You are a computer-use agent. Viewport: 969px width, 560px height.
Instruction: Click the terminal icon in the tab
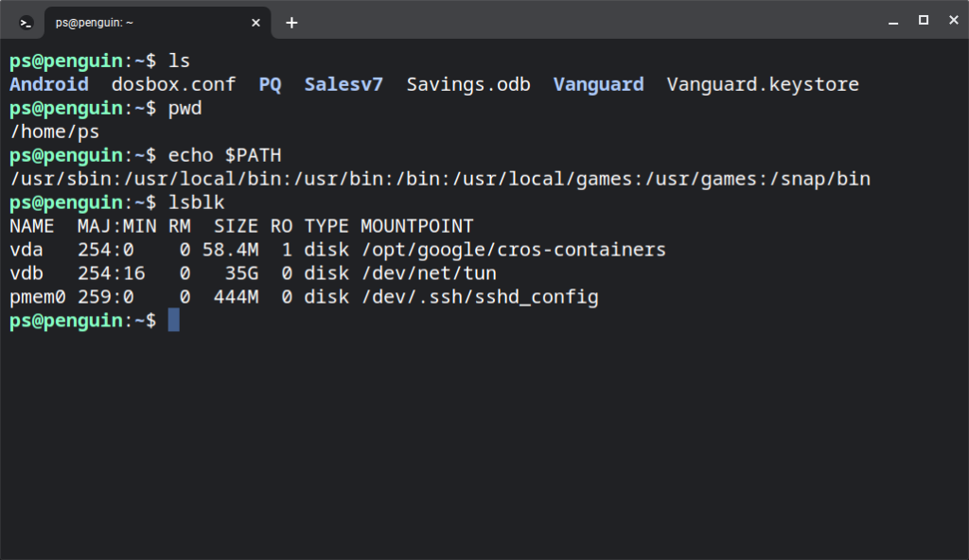(x=26, y=22)
